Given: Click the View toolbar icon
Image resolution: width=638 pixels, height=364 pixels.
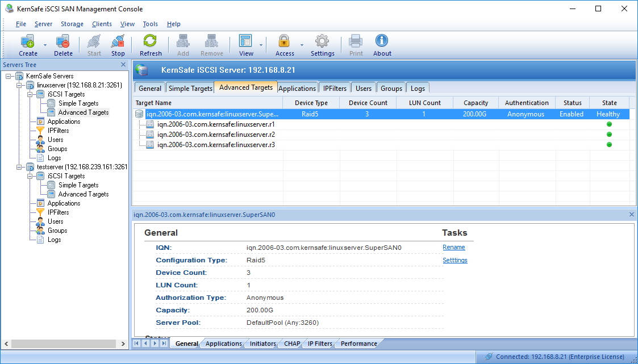Looking at the screenshot, I should [246, 41].
